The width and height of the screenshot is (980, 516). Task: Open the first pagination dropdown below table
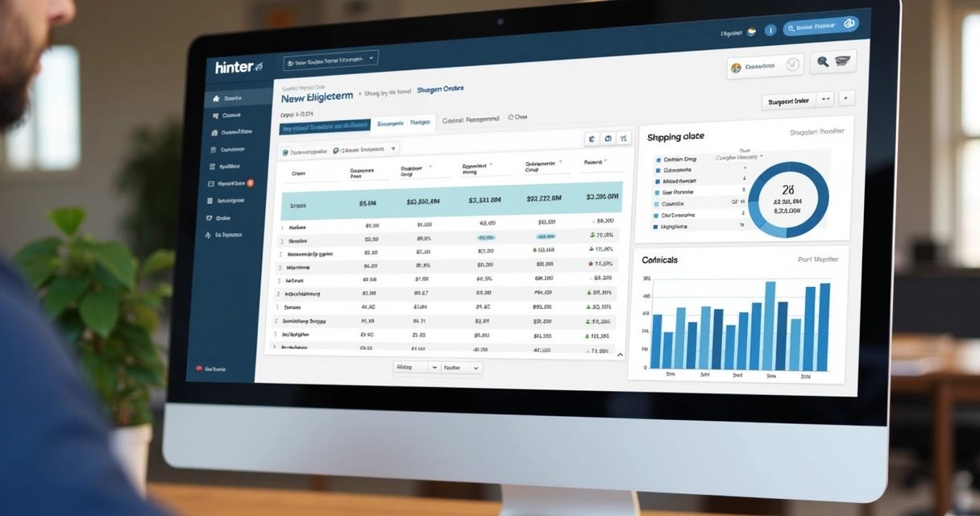(416, 367)
